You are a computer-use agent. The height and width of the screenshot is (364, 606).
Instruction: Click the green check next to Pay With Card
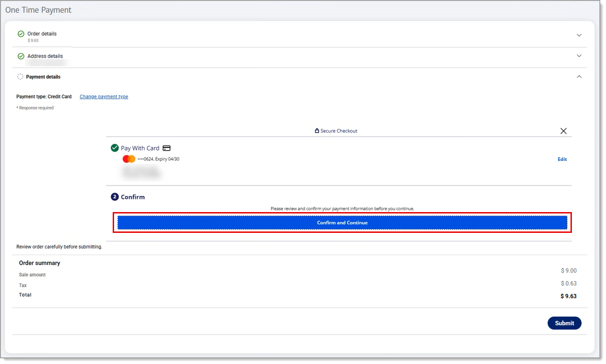[115, 148]
